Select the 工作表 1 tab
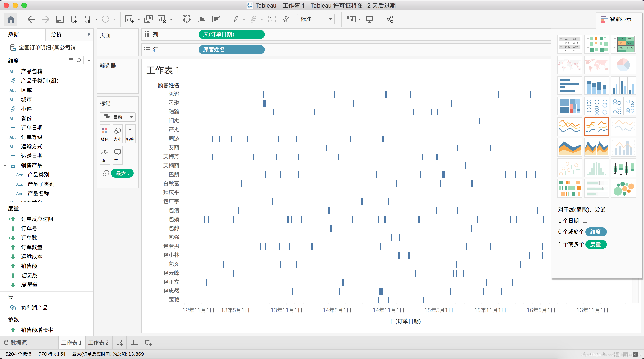 pyautogui.click(x=72, y=343)
